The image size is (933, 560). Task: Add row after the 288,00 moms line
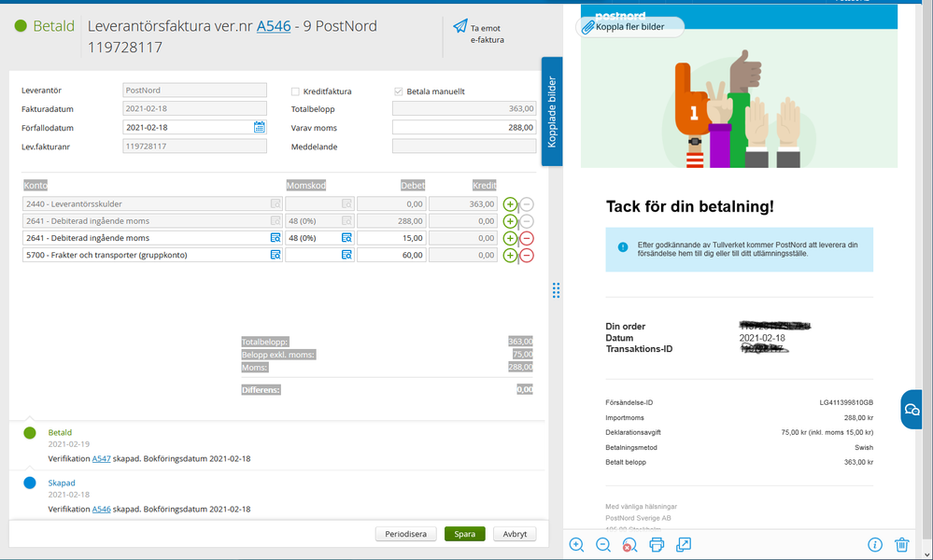[510, 221]
